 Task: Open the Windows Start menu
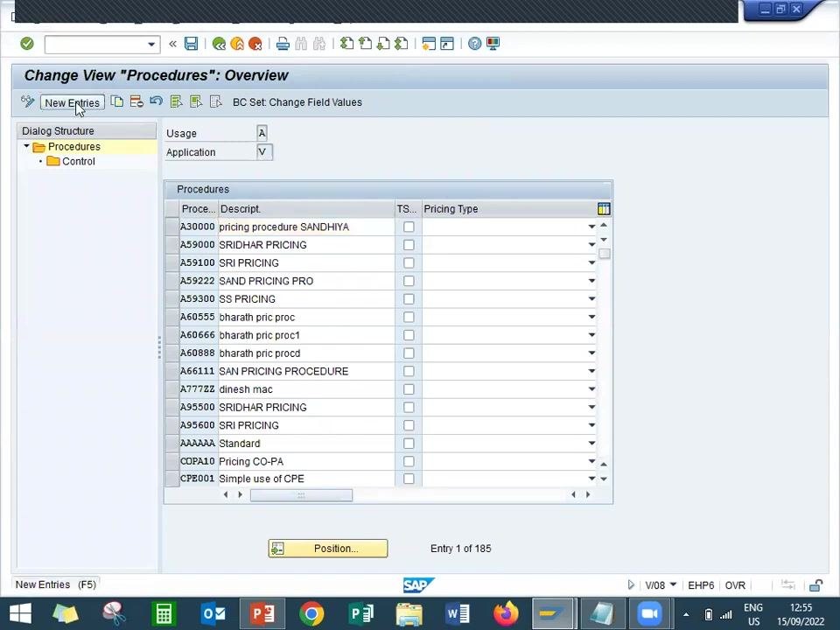click(x=20, y=613)
